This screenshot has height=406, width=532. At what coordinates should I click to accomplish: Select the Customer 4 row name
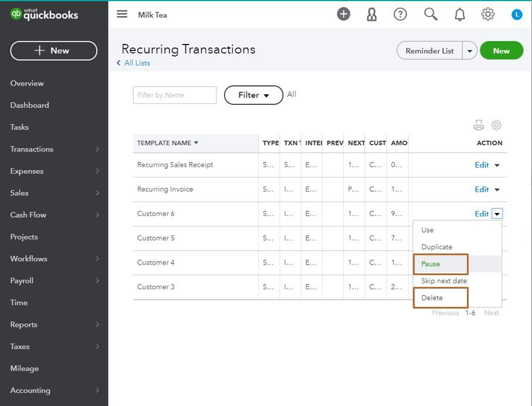click(x=156, y=263)
